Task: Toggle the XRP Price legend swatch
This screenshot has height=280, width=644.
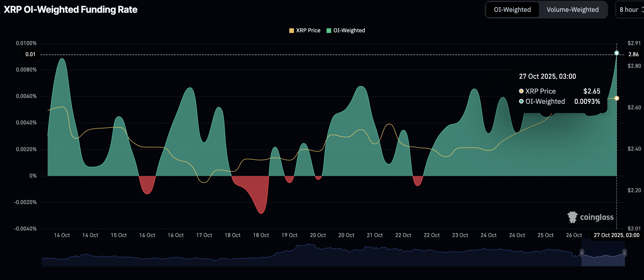Action: pyautogui.click(x=291, y=30)
